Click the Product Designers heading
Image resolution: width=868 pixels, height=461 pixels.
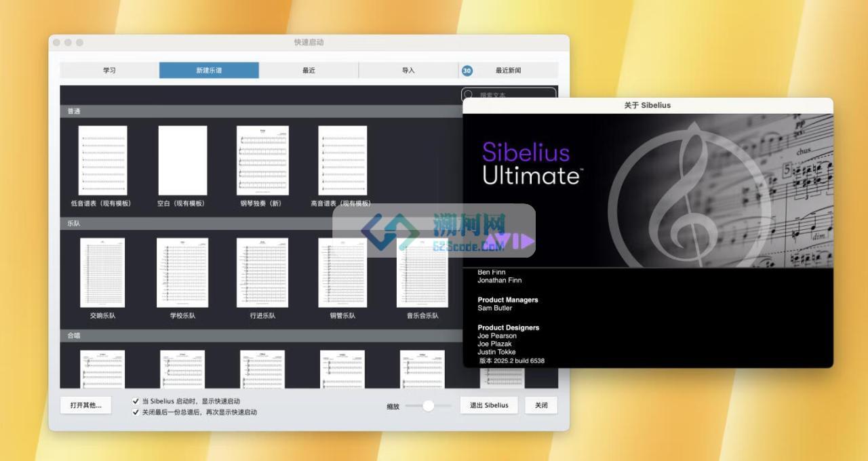coord(509,327)
